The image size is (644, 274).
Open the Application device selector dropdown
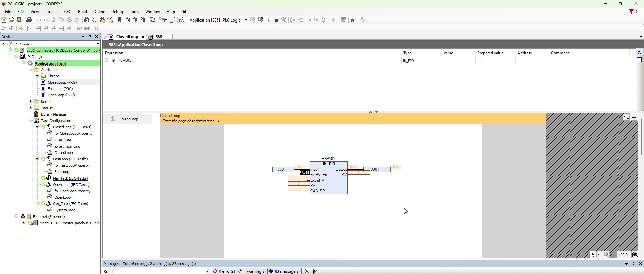(x=246, y=20)
